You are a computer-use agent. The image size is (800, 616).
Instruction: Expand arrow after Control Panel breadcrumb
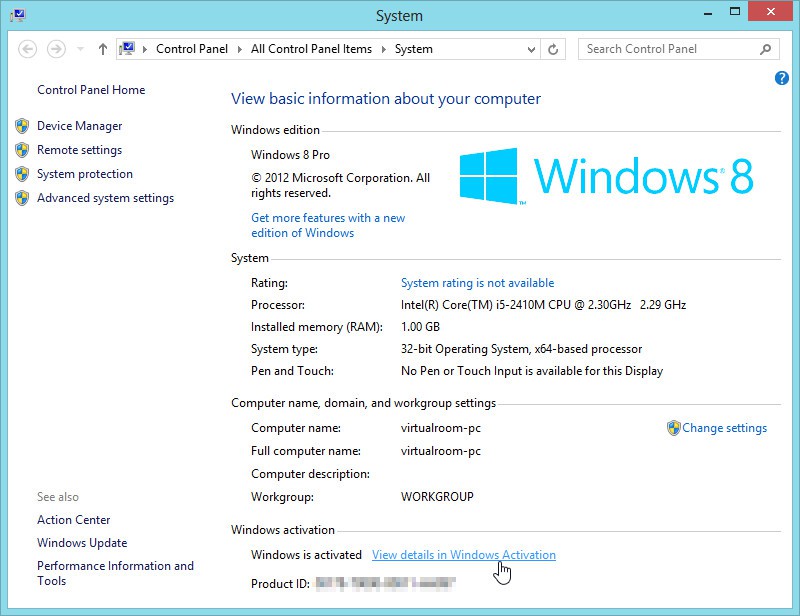click(239, 50)
